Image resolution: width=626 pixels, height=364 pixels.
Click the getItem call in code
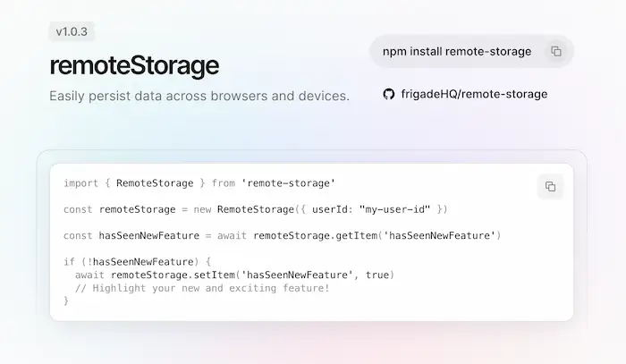pos(376,236)
